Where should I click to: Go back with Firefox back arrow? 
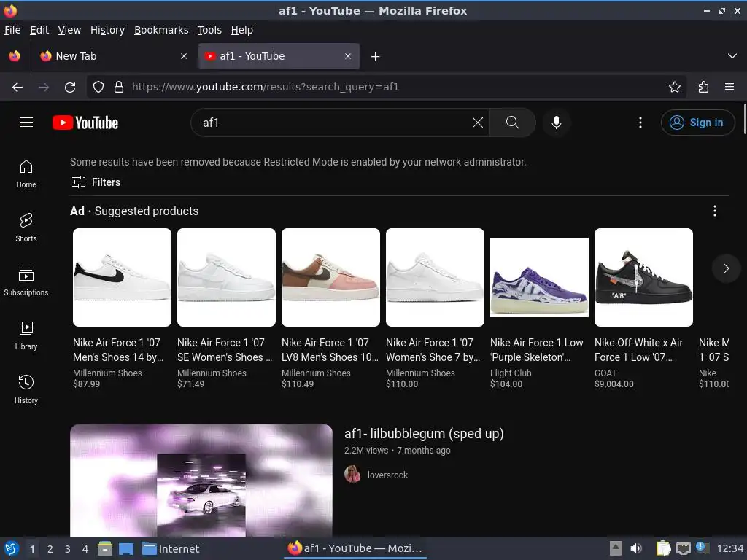(18, 87)
